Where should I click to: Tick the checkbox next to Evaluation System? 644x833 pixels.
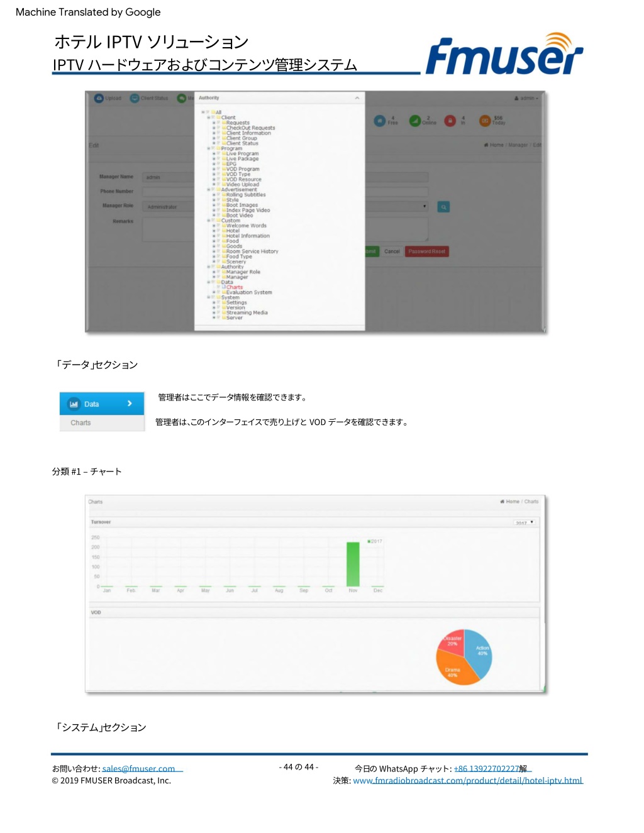click(x=219, y=292)
